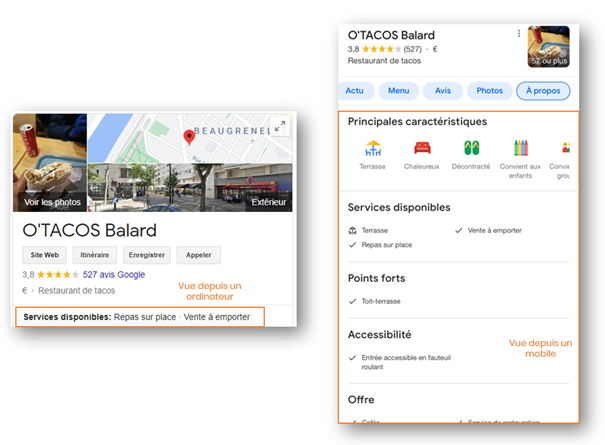605x445 pixels.
Task: Open the Avis tab
Action: [x=443, y=91]
